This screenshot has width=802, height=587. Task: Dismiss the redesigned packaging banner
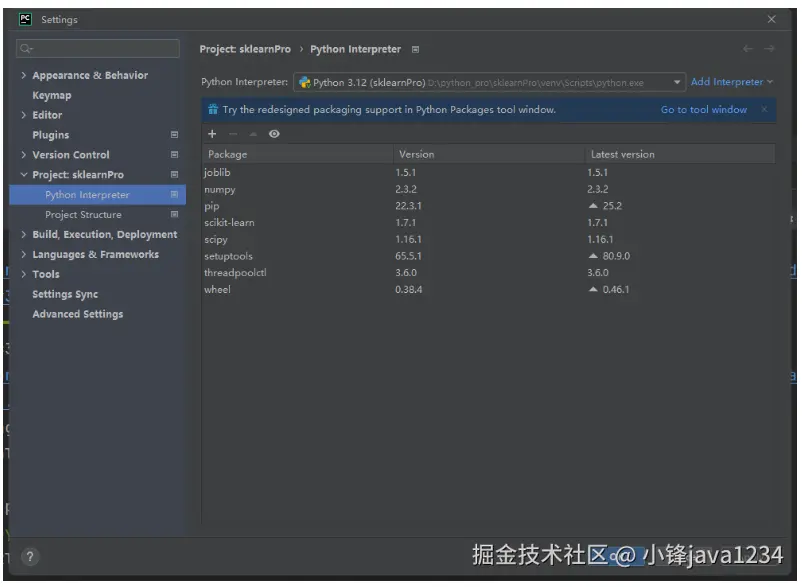click(x=764, y=109)
